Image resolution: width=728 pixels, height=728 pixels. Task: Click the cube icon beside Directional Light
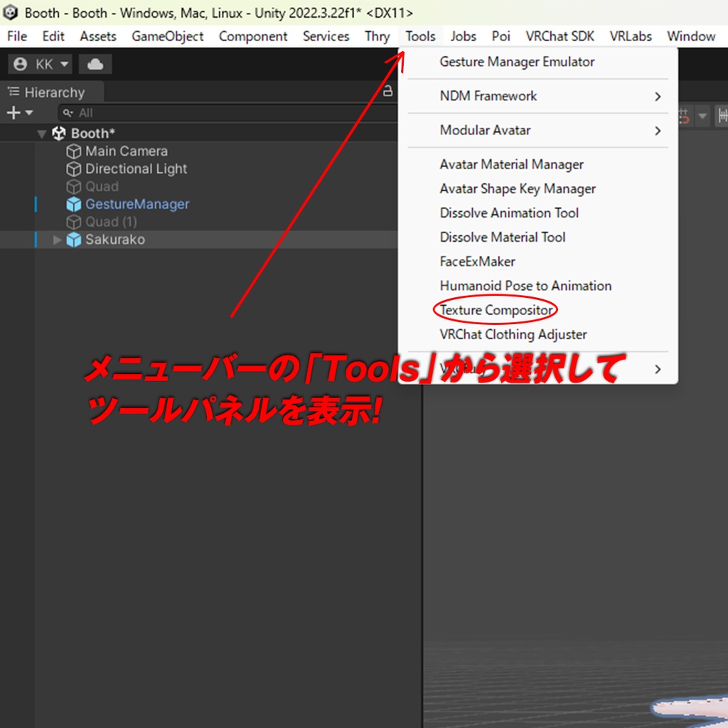[x=74, y=168]
